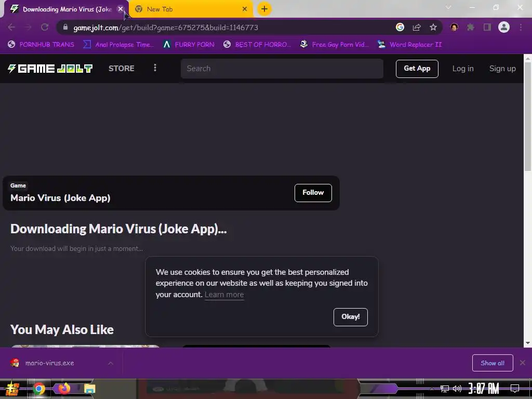Open the notification center icon

tap(515, 388)
